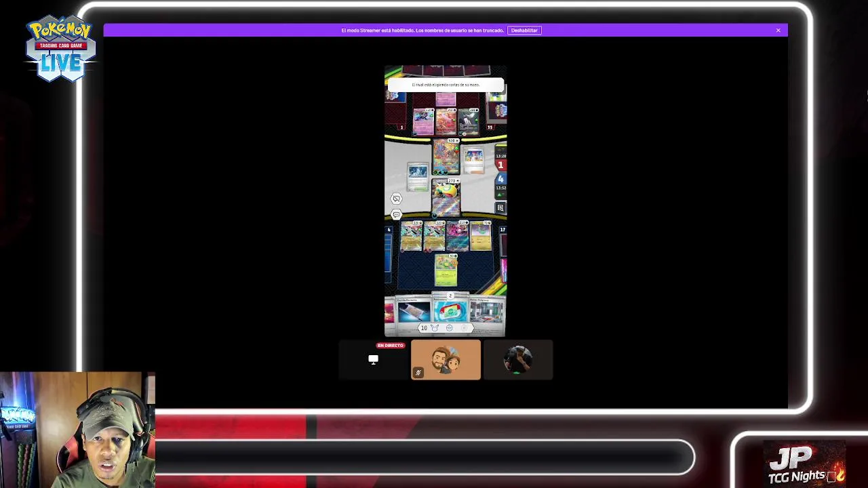868x488 pixels.
Task: Toggle the crossed-out eye hexagon icon
Action: [396, 199]
